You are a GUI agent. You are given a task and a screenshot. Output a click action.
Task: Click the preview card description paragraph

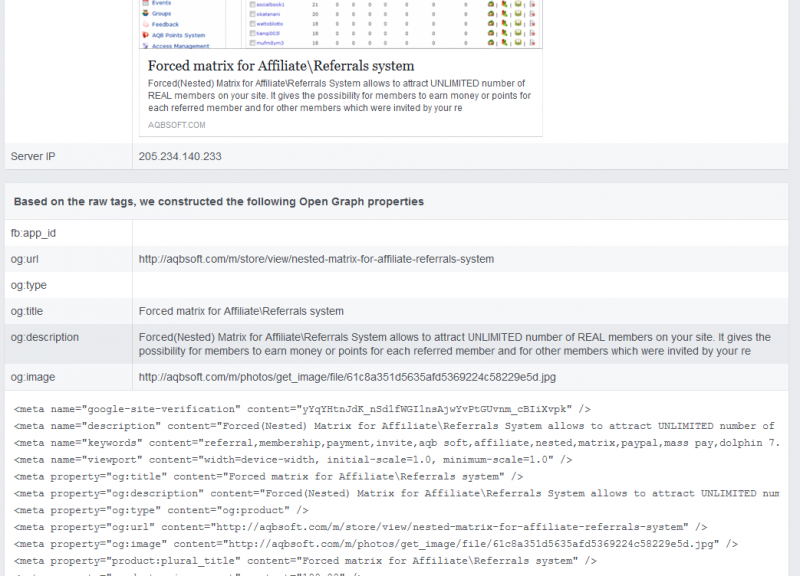(339, 95)
